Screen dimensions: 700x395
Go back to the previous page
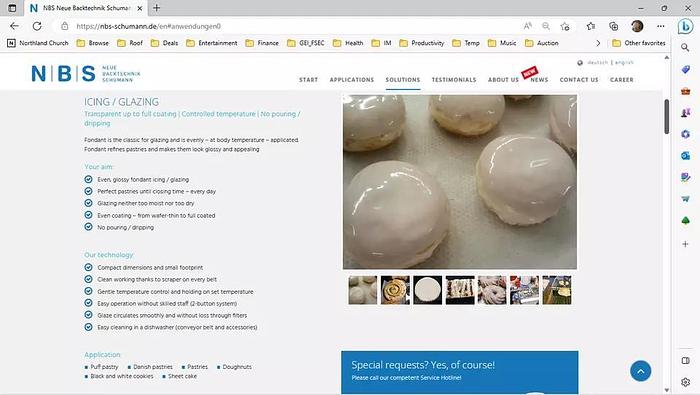tap(14, 26)
